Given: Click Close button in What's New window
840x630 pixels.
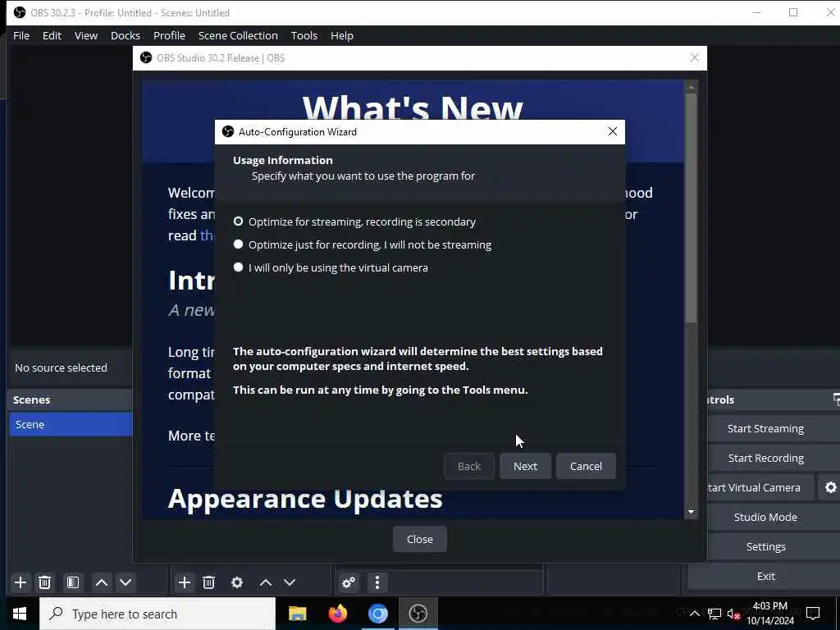Looking at the screenshot, I should 419,539.
